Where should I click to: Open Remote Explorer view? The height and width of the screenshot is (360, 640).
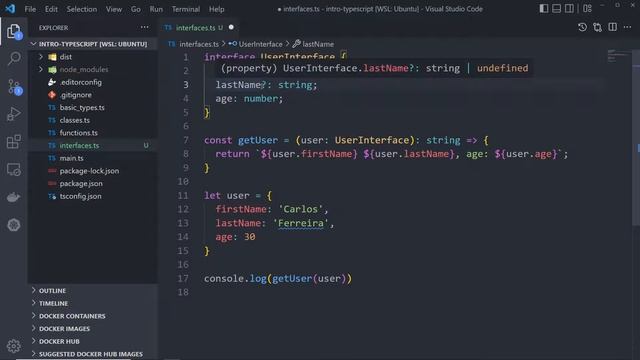pos(13,170)
